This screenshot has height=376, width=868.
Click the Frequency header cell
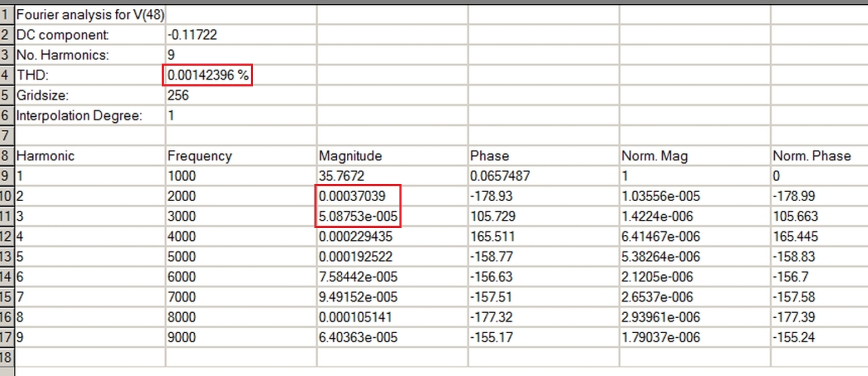pyautogui.click(x=240, y=156)
